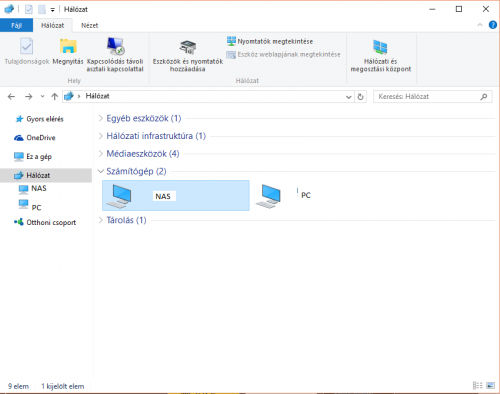
Task: Open the quick access toolbar customize dropdown
Action: click(x=52, y=10)
